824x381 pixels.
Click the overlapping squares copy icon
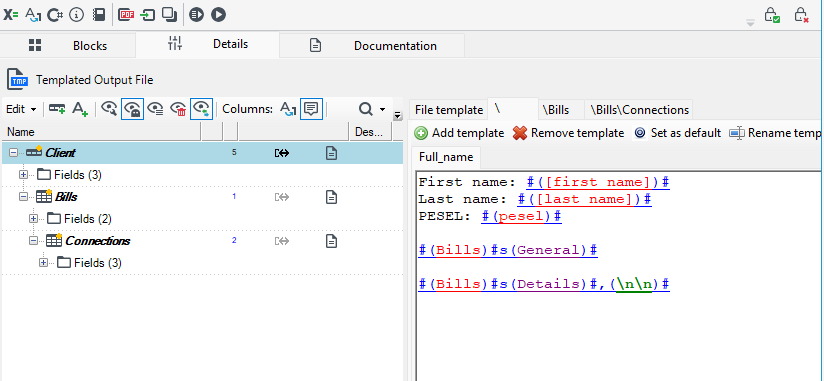pos(169,15)
